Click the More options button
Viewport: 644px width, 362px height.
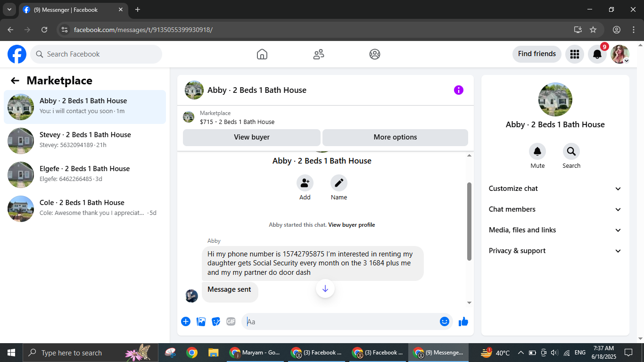coord(395,137)
